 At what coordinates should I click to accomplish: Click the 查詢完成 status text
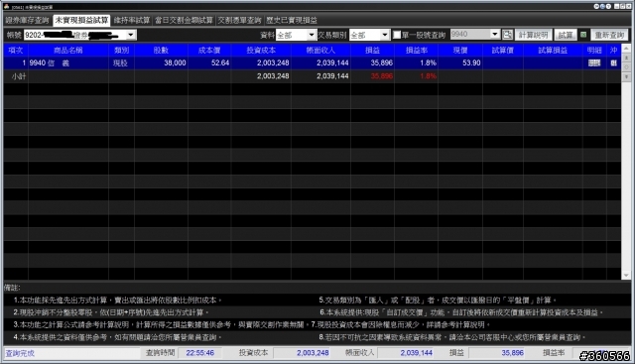click(20, 353)
